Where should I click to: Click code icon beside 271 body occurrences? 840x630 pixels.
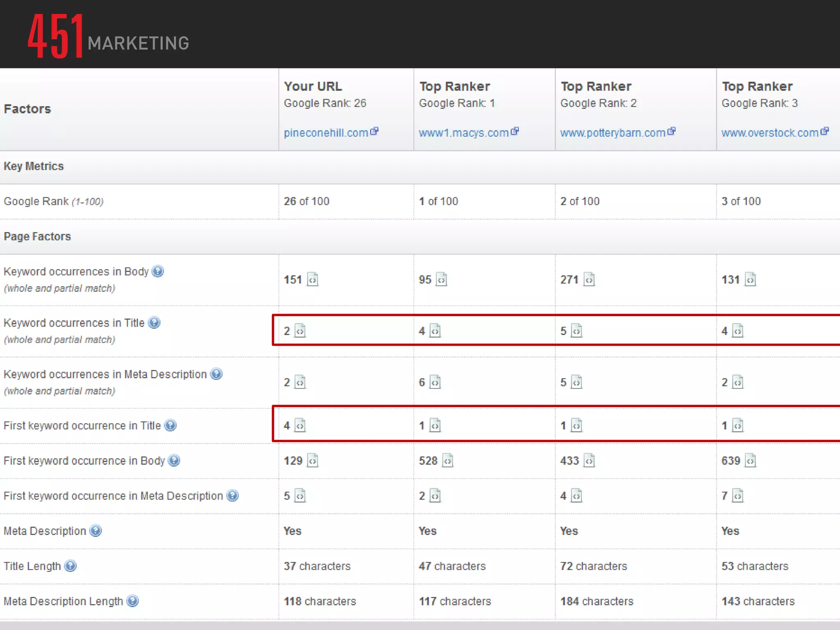tap(589, 279)
